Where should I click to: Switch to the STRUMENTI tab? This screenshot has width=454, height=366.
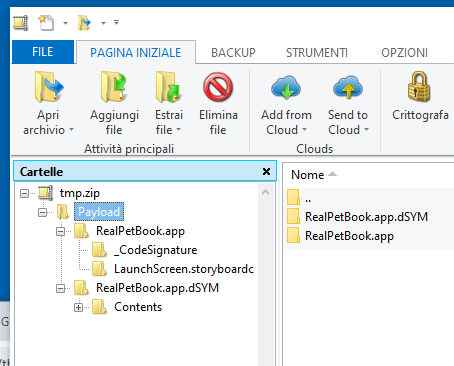pos(317,52)
